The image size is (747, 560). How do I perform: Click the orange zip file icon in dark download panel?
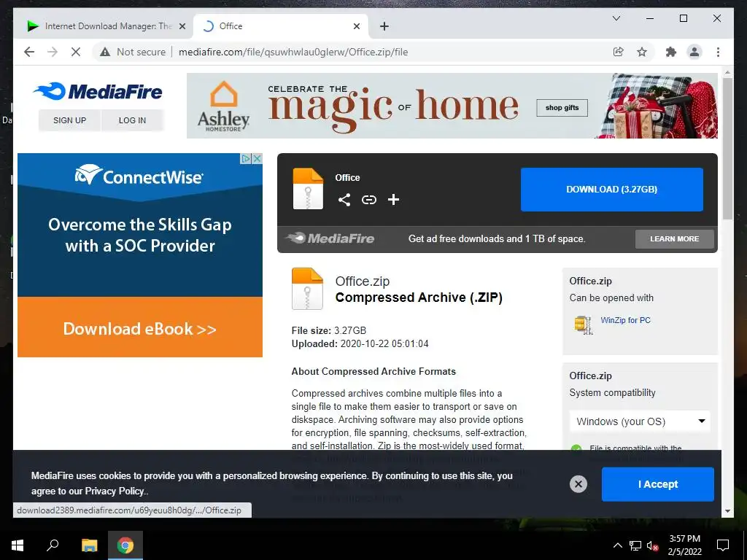click(x=308, y=189)
